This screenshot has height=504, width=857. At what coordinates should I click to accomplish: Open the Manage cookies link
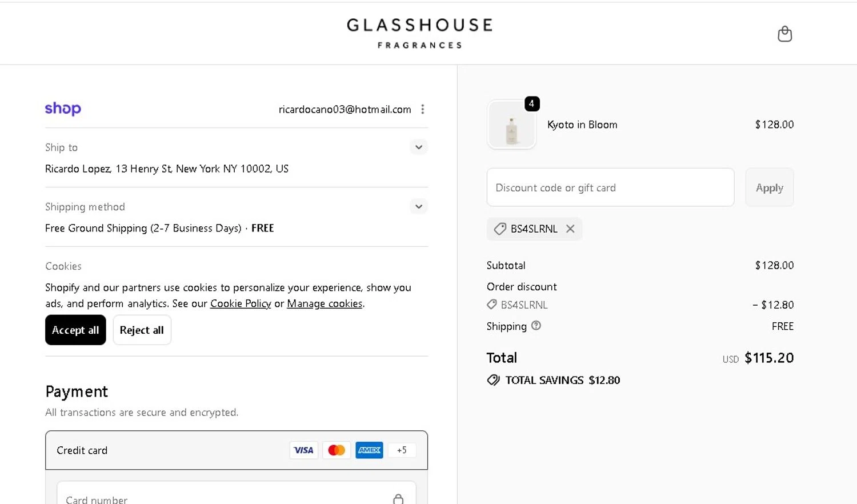325,303
